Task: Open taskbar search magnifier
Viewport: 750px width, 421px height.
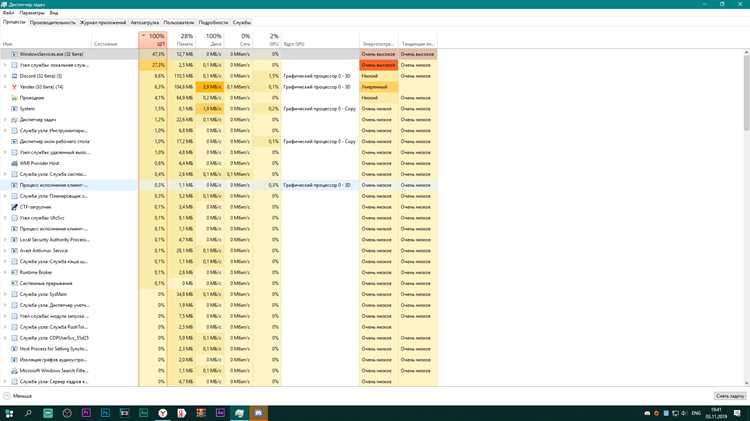Action: point(28,413)
